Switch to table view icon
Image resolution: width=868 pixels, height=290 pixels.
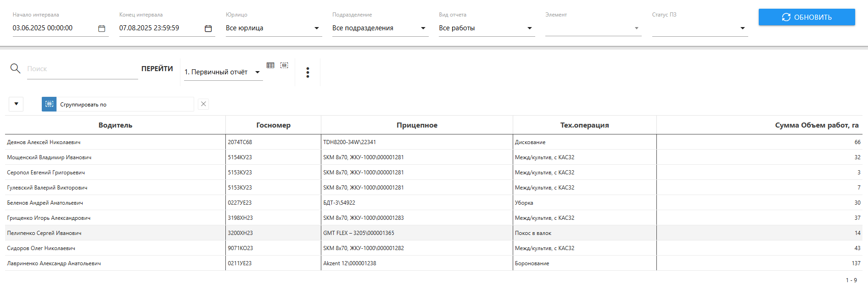[270, 66]
